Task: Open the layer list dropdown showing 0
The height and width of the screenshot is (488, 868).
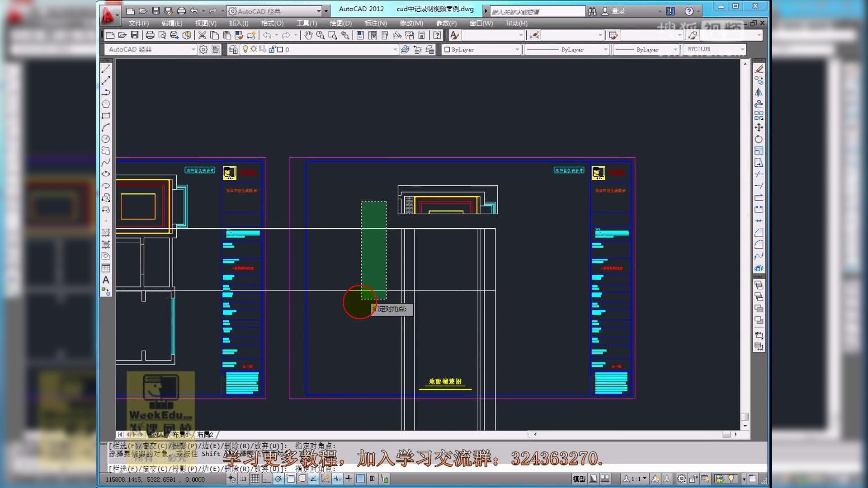Action: pos(395,50)
